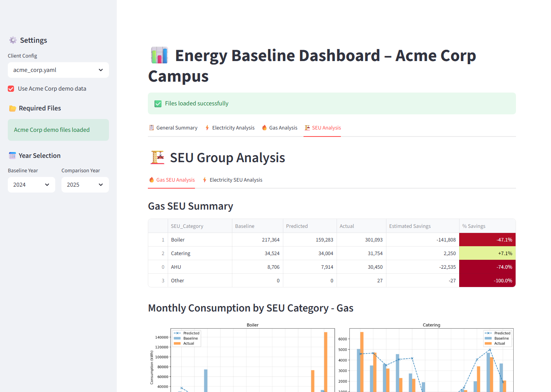Sort table by SEU_Category column header

pos(200,226)
